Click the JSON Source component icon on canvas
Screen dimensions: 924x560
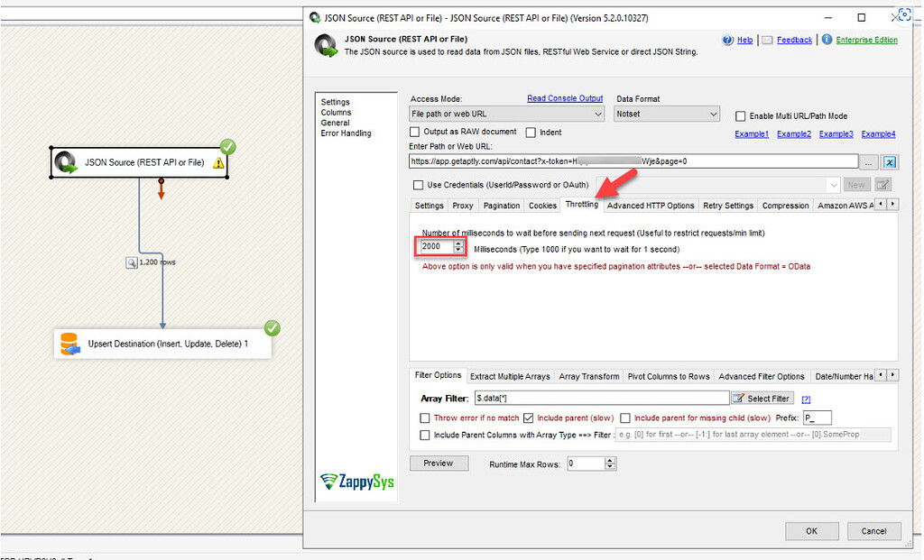(x=66, y=161)
